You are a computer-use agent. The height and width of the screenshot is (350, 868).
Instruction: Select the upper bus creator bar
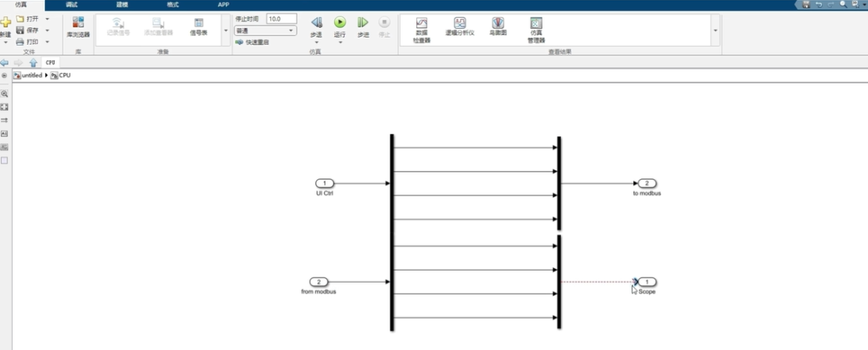click(x=559, y=183)
